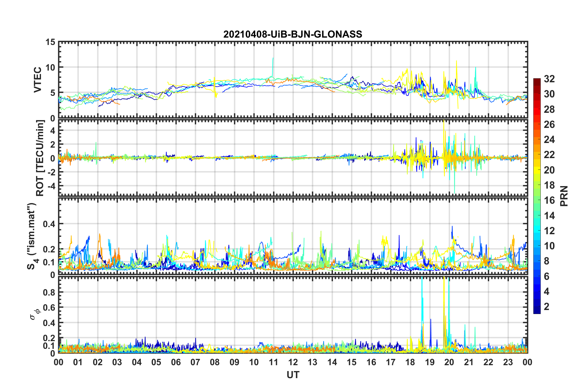586x392 pixels.
Task: Click the UT x-axis label
Action: (x=293, y=375)
